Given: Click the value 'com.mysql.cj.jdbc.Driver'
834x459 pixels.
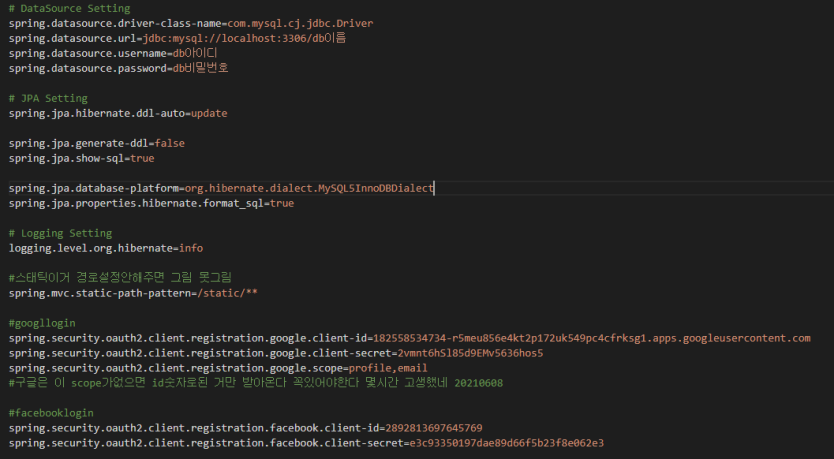Looking at the screenshot, I should tap(301, 23).
